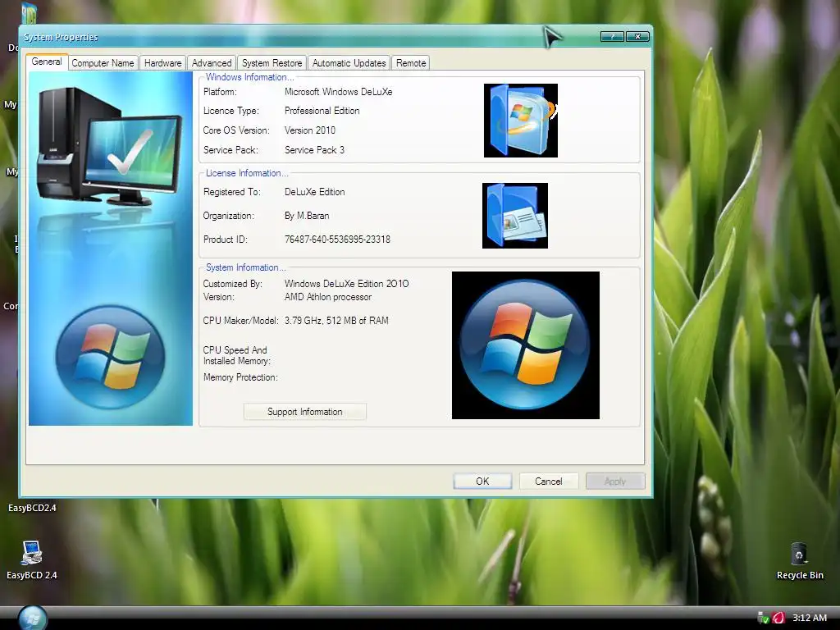Click the large Windows orb logo on black
This screenshot has height=630, width=840.
click(526, 345)
